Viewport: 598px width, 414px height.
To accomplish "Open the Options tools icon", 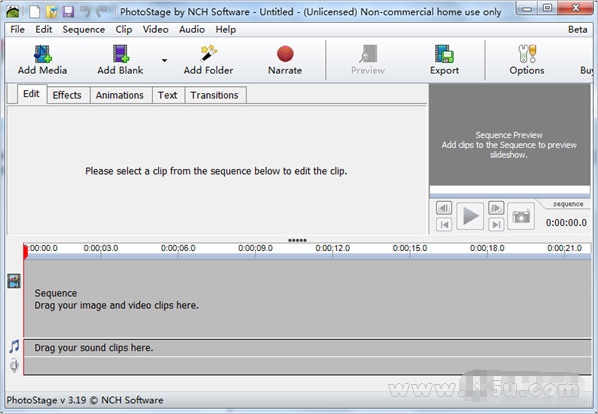I will pyautogui.click(x=527, y=54).
